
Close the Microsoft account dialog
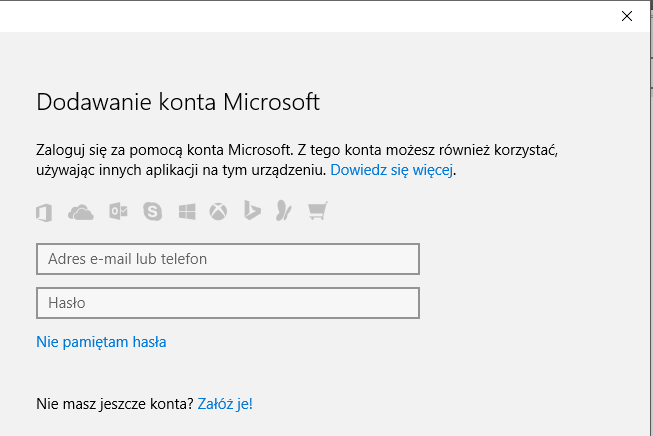627,16
